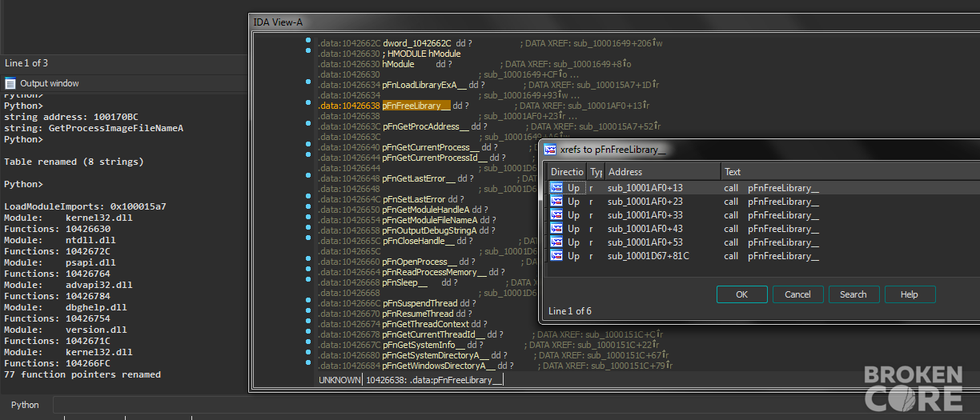Open Help from the xrefs dialog

(x=910, y=294)
